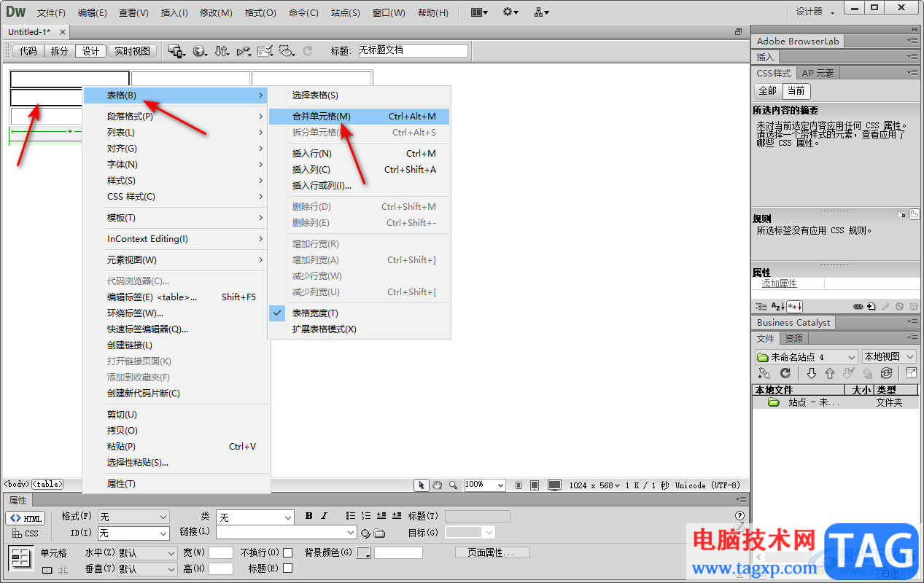Open 段落格式(P) context submenu

click(176, 117)
